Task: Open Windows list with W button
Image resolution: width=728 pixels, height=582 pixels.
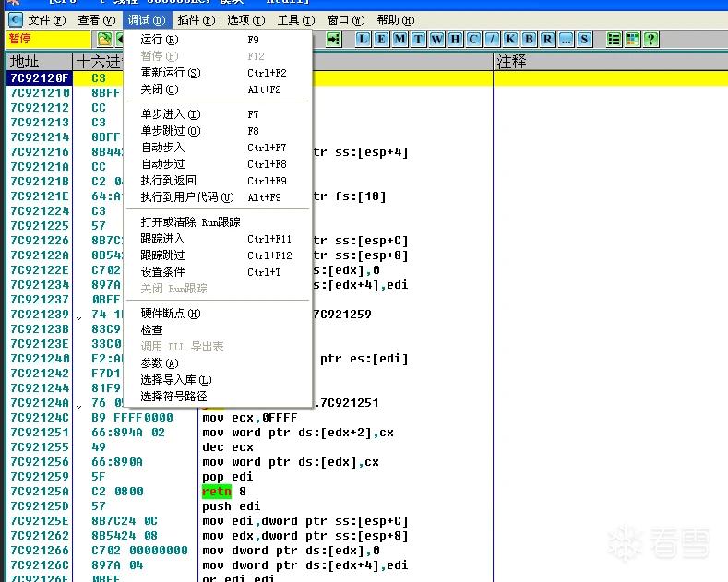Action: (437, 40)
